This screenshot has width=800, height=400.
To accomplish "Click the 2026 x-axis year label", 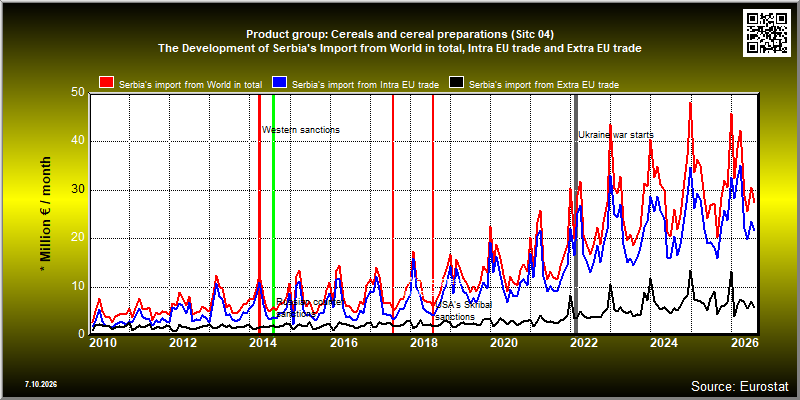I will coord(745,342).
